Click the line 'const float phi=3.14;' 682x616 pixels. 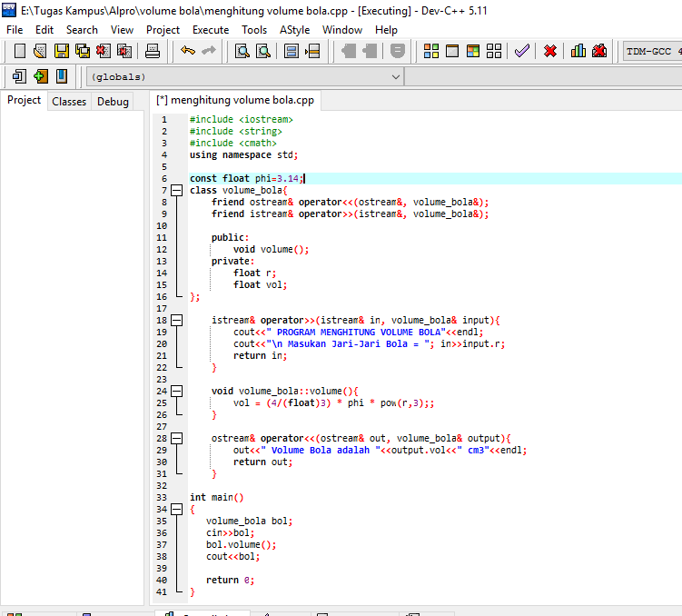tap(247, 178)
